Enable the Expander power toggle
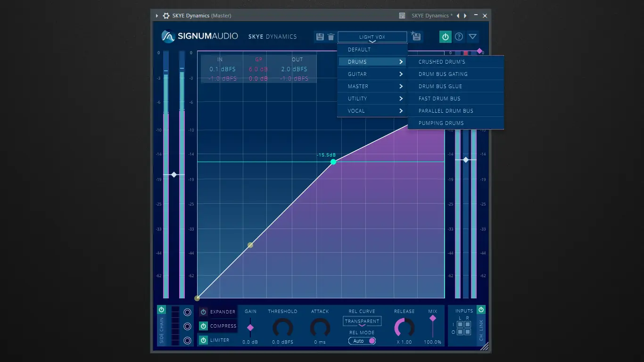 (203, 312)
